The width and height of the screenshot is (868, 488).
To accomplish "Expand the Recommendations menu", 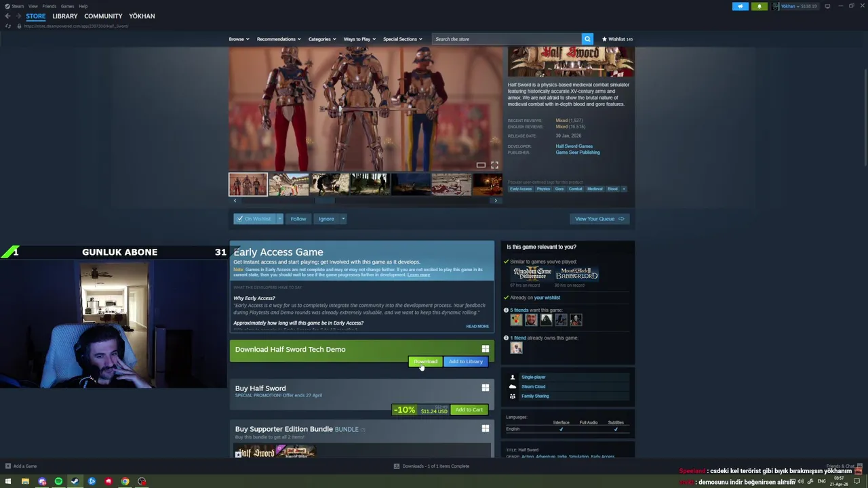I will 278,39.
